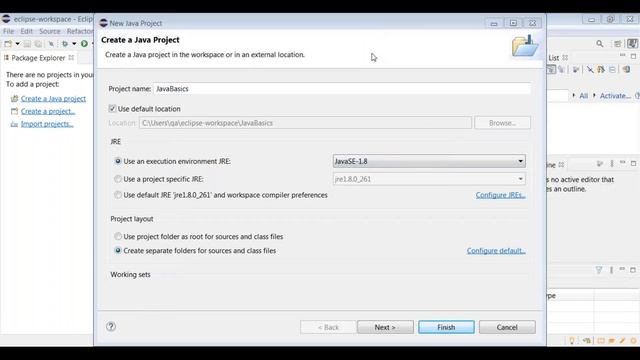Expand the All arrow in Task List
Image resolution: width=640 pixels, height=360 pixels.
[x=574, y=96]
